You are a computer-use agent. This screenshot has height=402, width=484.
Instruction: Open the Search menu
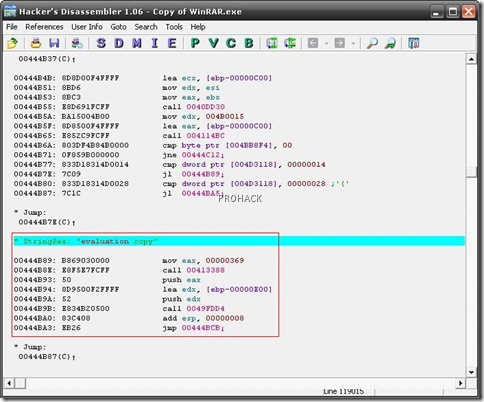(x=146, y=27)
